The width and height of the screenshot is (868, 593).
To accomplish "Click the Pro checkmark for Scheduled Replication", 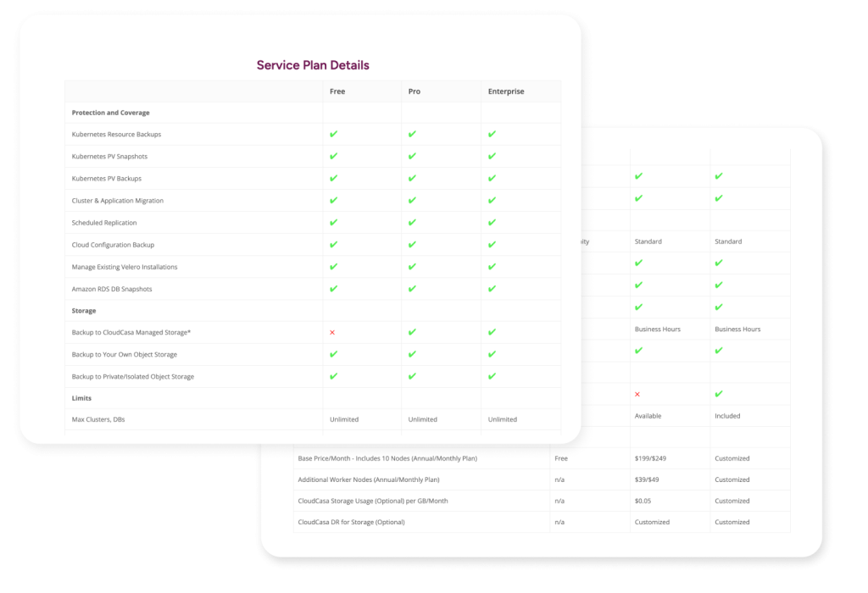I will 412,222.
